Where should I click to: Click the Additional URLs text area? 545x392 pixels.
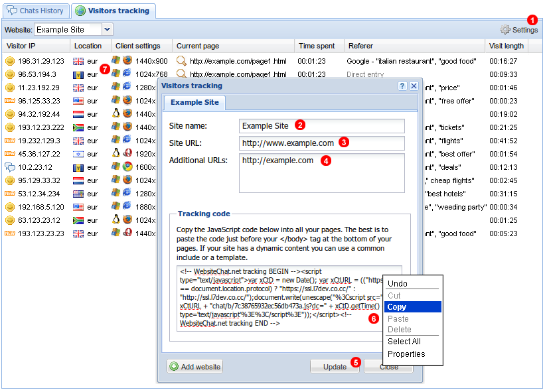(x=321, y=173)
